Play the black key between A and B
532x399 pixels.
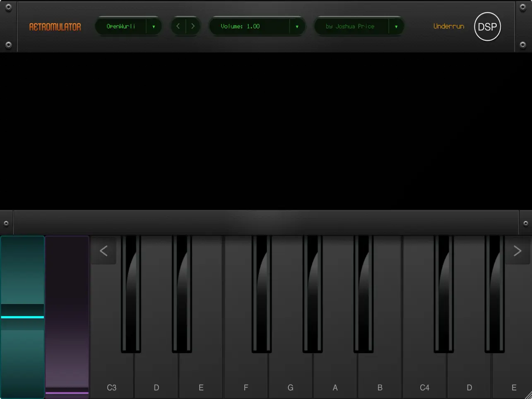pyautogui.click(x=363, y=294)
